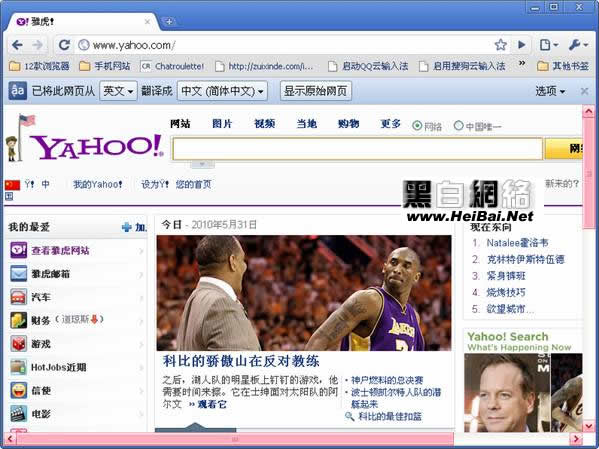
Task: Click the vertical scrollbar down arrow
Action: point(588,426)
